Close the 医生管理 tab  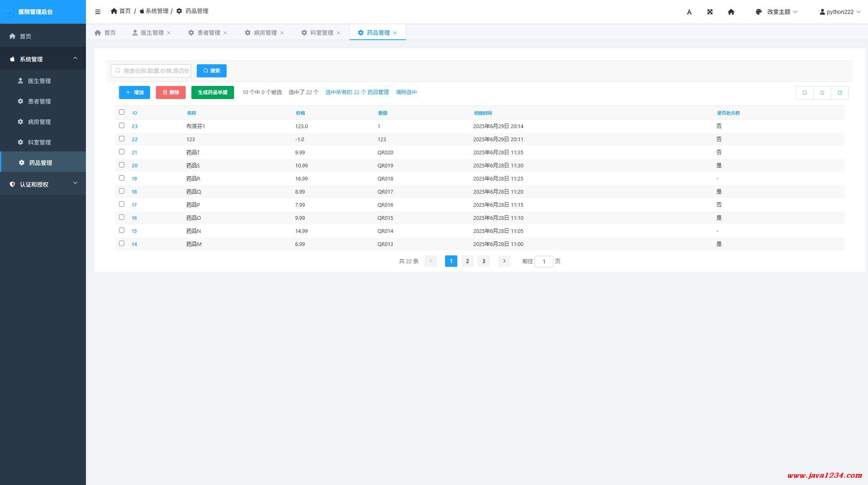point(169,33)
